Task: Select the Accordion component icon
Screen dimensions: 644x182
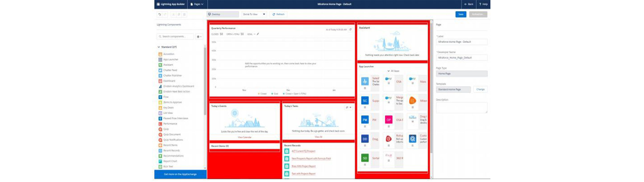Action: pos(160,54)
